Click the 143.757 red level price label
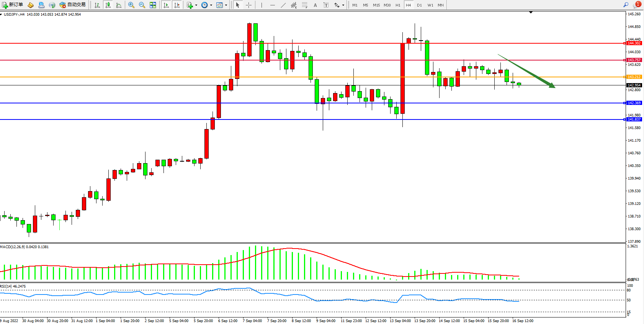Viewport: 644px width, 324px height. point(634,60)
